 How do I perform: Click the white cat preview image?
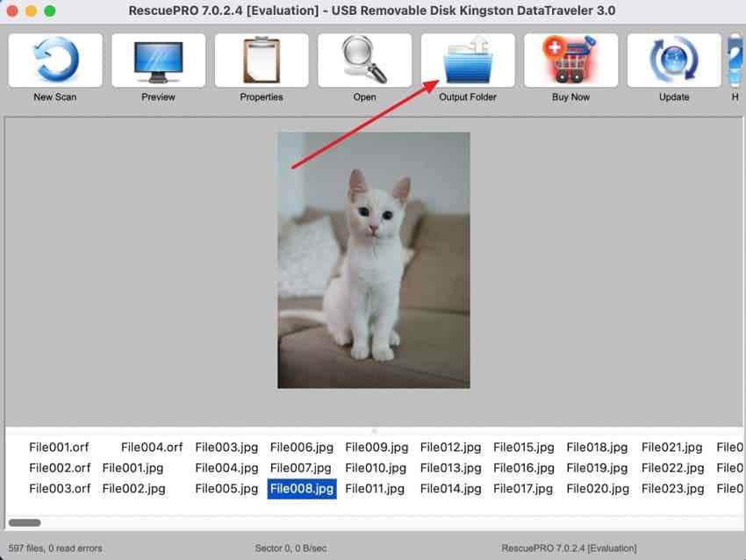pos(374,261)
